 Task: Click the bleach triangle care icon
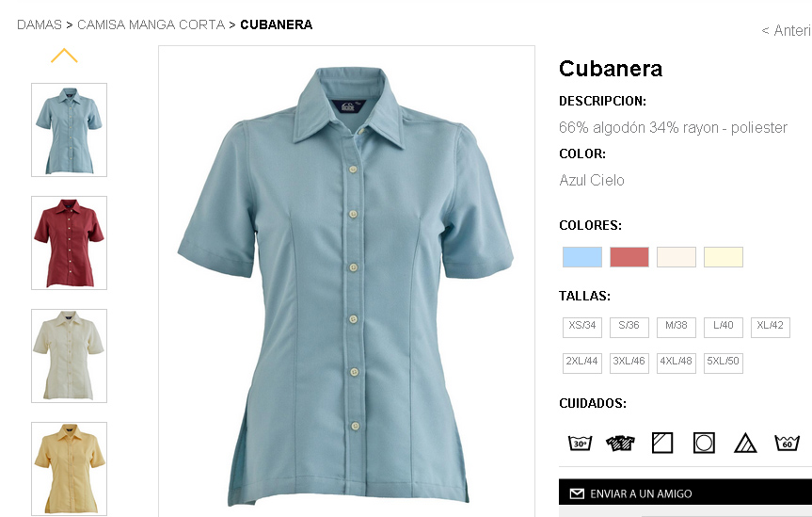[x=745, y=443]
